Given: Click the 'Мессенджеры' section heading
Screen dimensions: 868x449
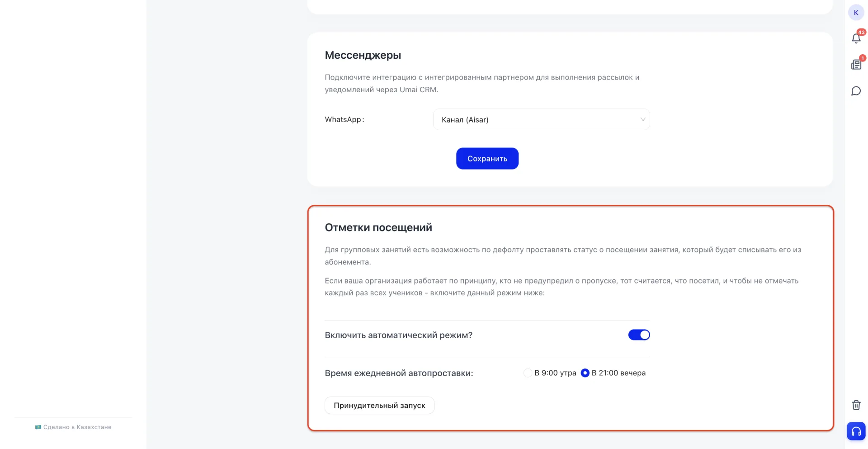Looking at the screenshot, I should [x=363, y=55].
